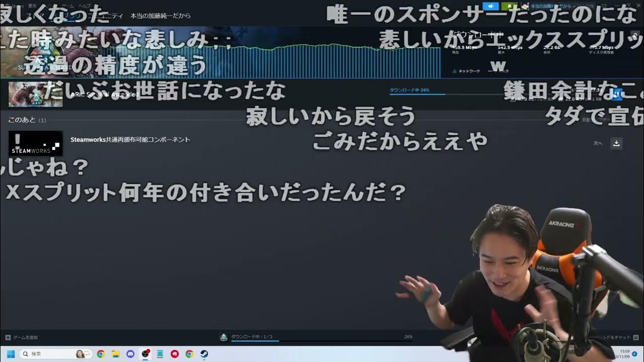
Task: Click the このあと (1) queue header
Action: (x=27, y=120)
